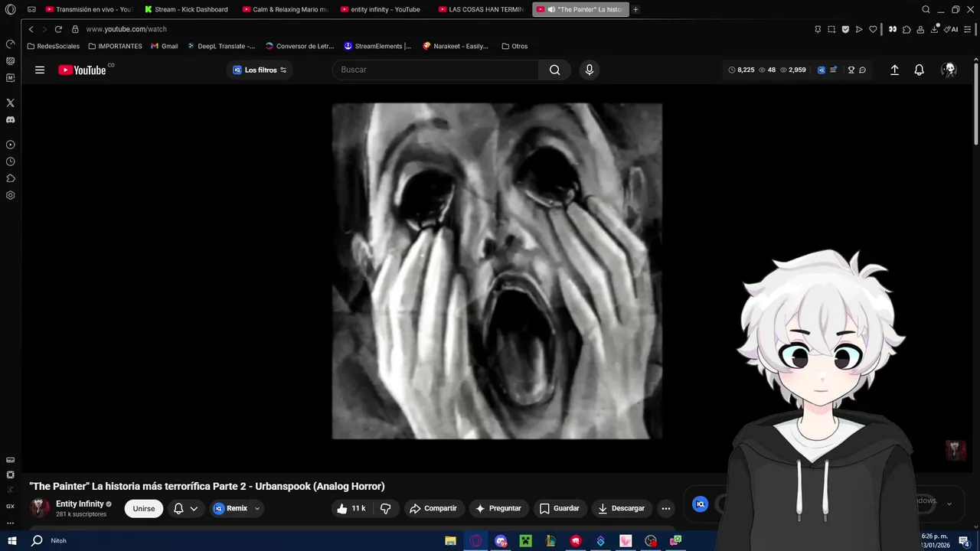Open the Minecraft taskbar icon
980x551 pixels.
[526, 540]
